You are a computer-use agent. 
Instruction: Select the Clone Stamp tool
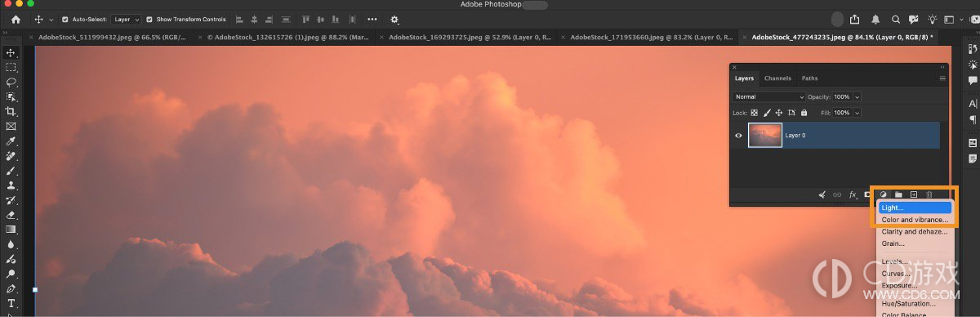pos(11,185)
